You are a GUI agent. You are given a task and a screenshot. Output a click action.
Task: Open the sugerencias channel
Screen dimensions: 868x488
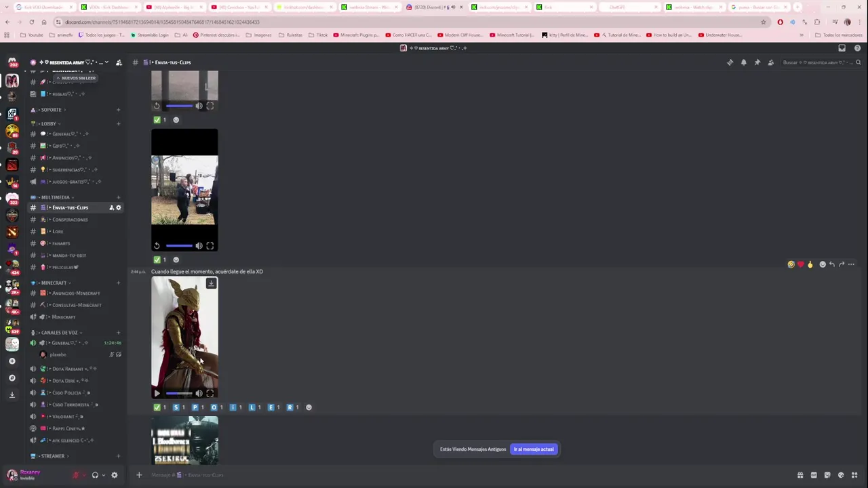click(x=75, y=169)
